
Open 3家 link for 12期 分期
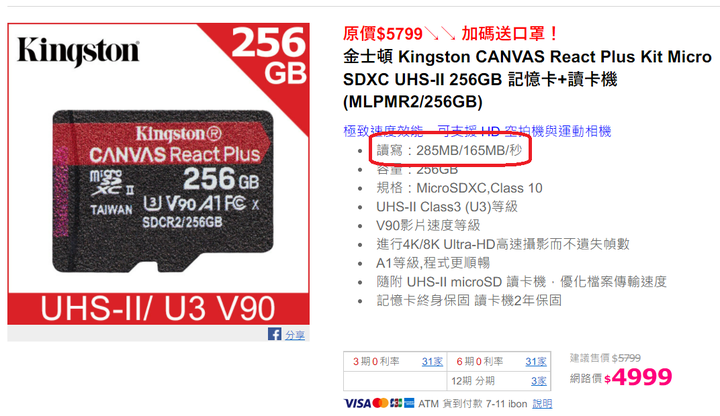point(539,381)
